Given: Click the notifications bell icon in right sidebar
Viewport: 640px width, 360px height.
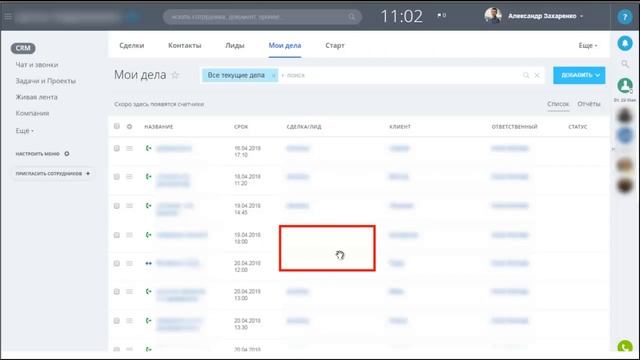Looking at the screenshot, I should (x=625, y=43).
